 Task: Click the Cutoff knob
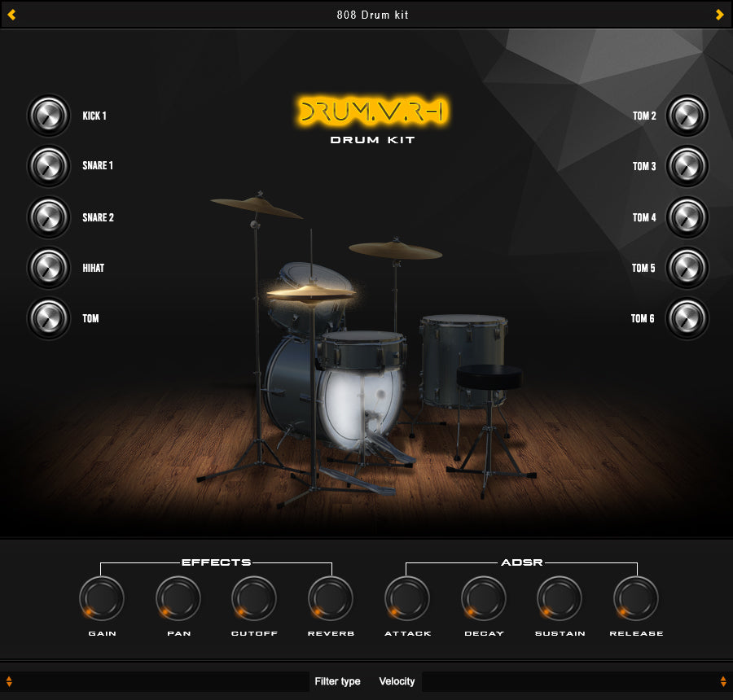254,598
